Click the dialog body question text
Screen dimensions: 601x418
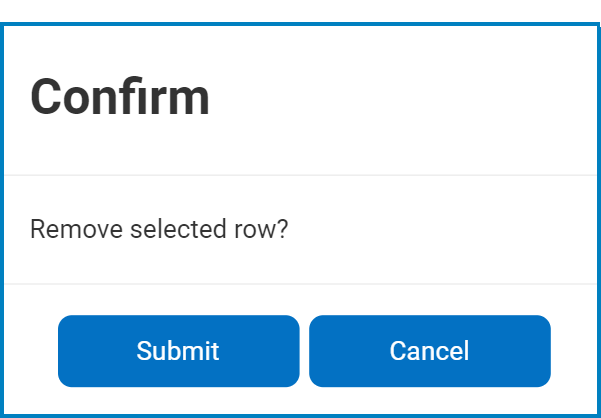(159, 229)
